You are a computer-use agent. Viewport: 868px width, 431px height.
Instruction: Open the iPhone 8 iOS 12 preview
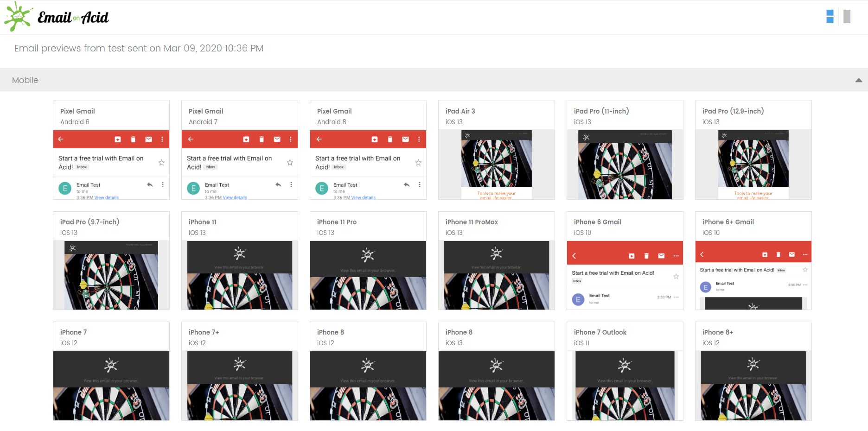pos(368,371)
